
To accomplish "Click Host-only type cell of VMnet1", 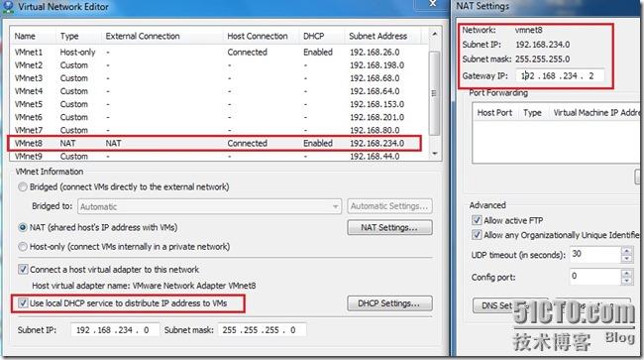I will coord(77,53).
